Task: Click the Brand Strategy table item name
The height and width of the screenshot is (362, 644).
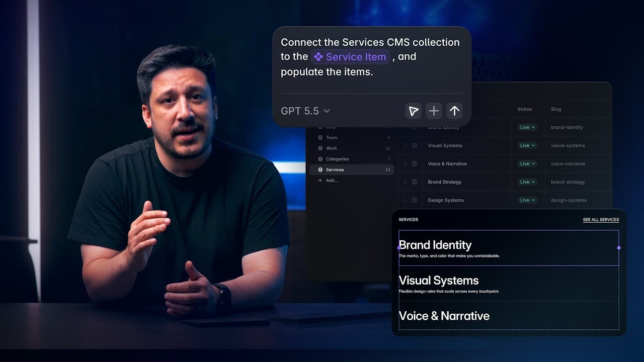Action: (x=444, y=182)
